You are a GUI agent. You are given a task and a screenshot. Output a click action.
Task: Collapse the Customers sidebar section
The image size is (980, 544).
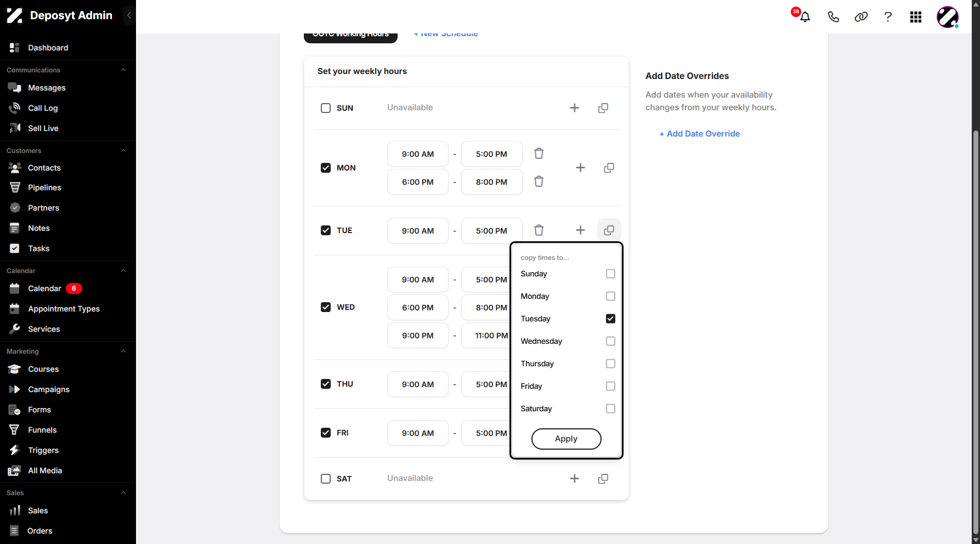point(123,151)
